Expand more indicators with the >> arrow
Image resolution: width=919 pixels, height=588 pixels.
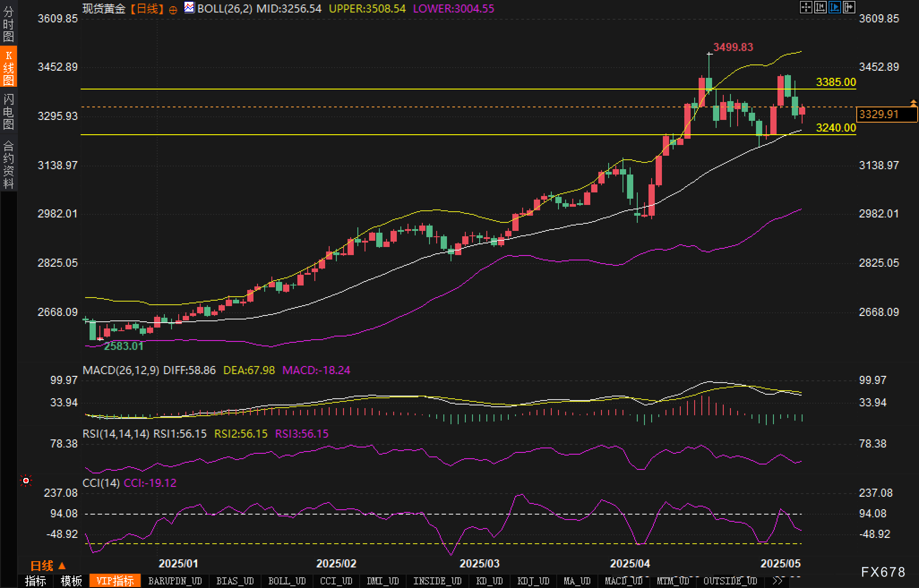778,581
